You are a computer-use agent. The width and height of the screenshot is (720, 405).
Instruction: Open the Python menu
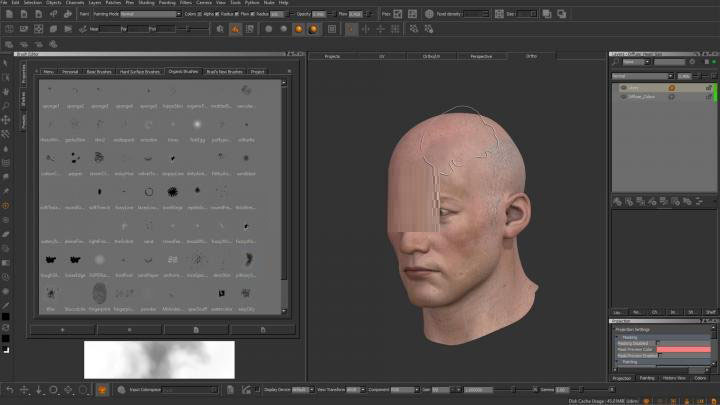click(x=252, y=2)
